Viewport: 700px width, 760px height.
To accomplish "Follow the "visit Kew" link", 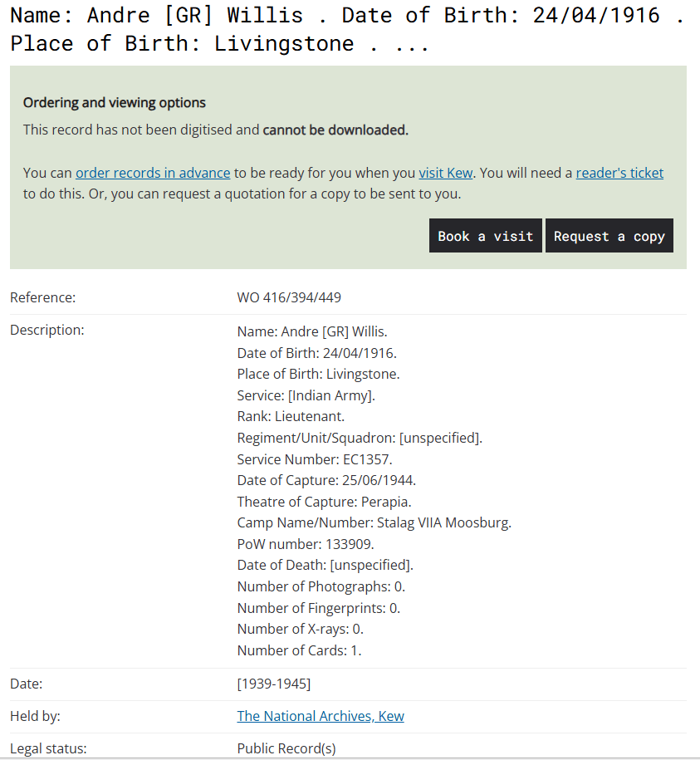I will click(x=445, y=173).
